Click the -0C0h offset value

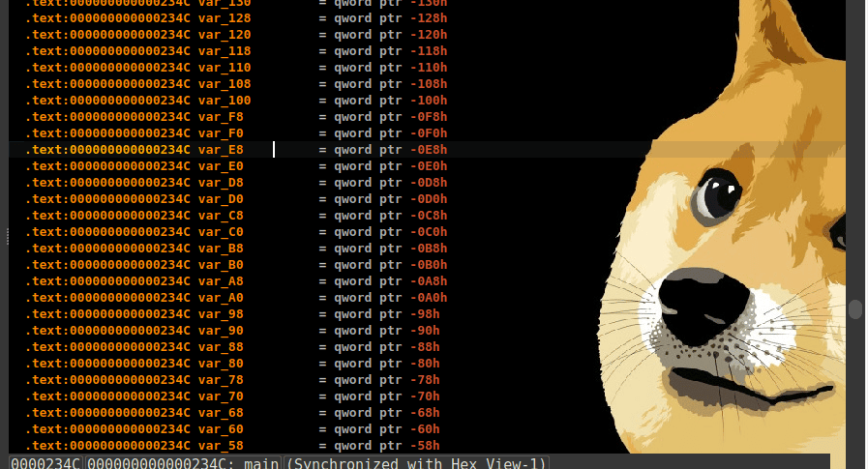pyautogui.click(x=429, y=232)
